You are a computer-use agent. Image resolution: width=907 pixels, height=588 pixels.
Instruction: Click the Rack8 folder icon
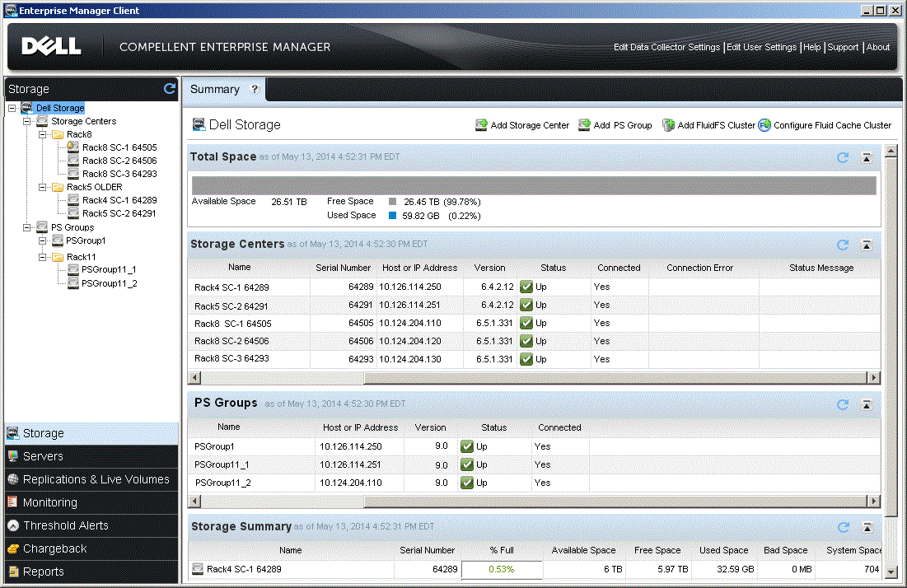(58, 134)
